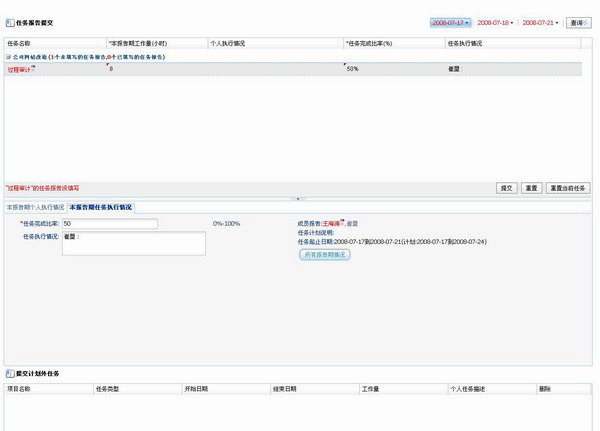
Task: Focus the 任务执行情况 text area
Action: pos(133,243)
